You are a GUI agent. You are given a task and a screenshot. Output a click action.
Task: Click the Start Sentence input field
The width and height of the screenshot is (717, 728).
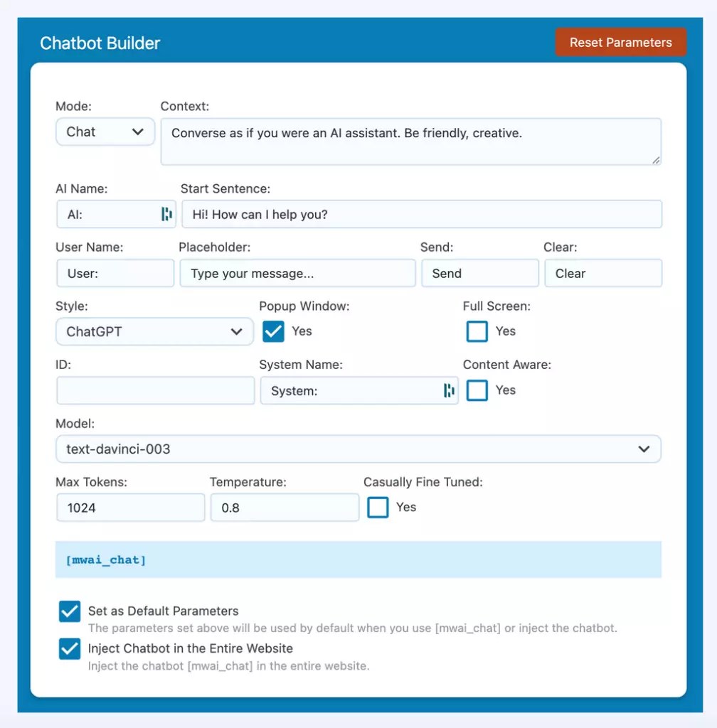[422, 214]
